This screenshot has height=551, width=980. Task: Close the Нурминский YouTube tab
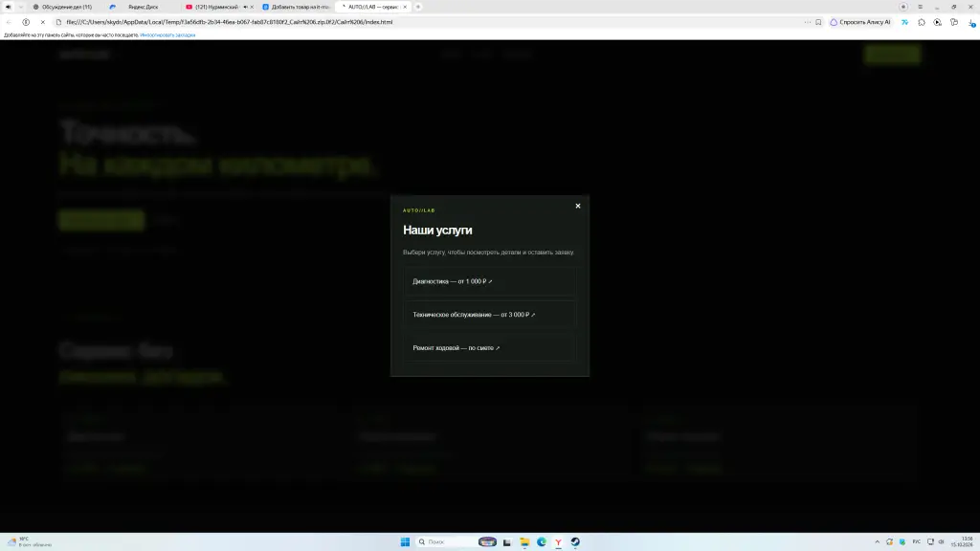(252, 7)
